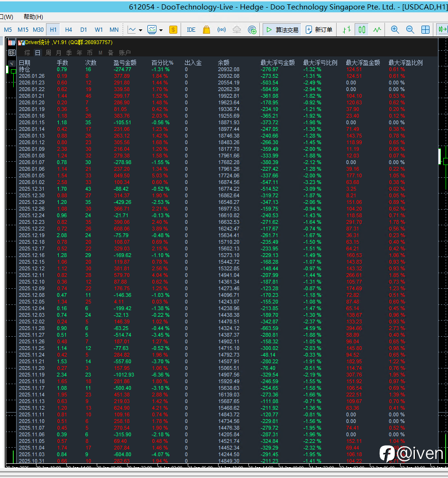
Task: Select the M15 timeframe
Action: 23,29
